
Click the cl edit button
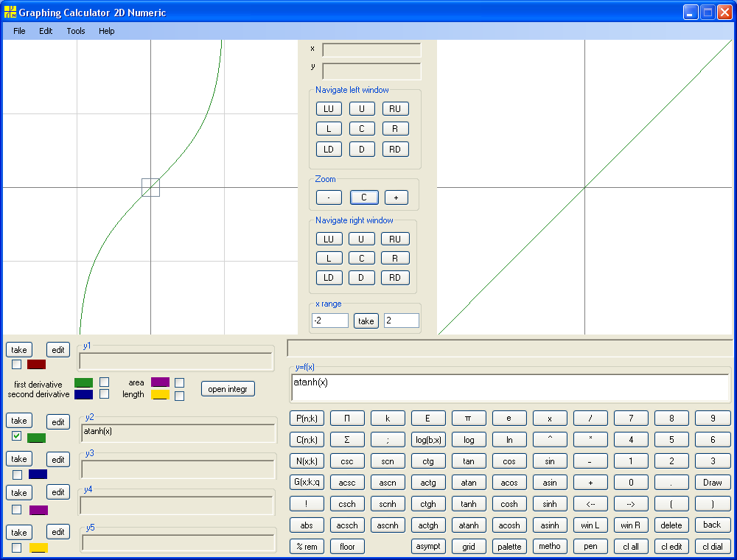point(671,547)
